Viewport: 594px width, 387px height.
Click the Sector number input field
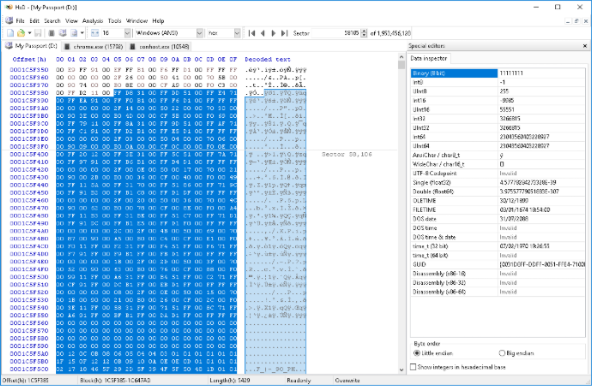[336, 33]
